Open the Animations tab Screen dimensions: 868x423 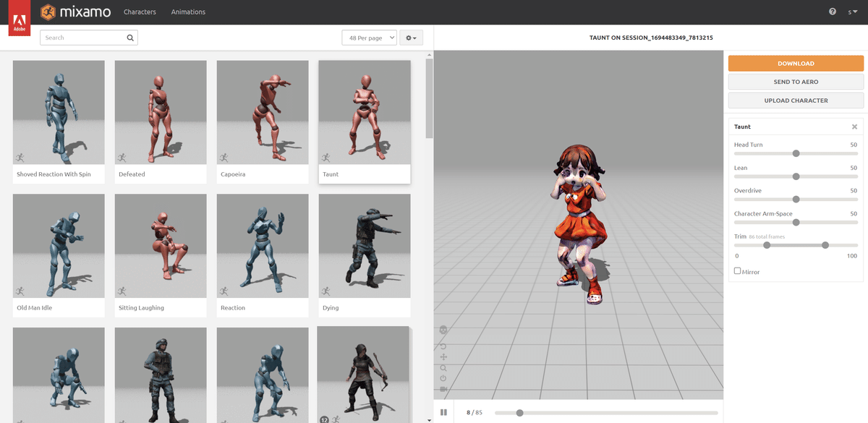(x=188, y=12)
